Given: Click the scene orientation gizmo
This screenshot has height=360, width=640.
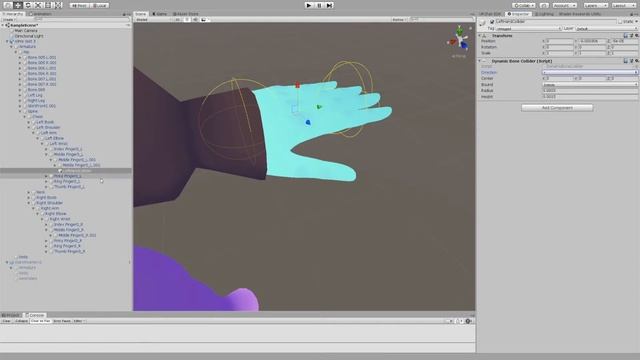Looking at the screenshot, I should point(460,40).
